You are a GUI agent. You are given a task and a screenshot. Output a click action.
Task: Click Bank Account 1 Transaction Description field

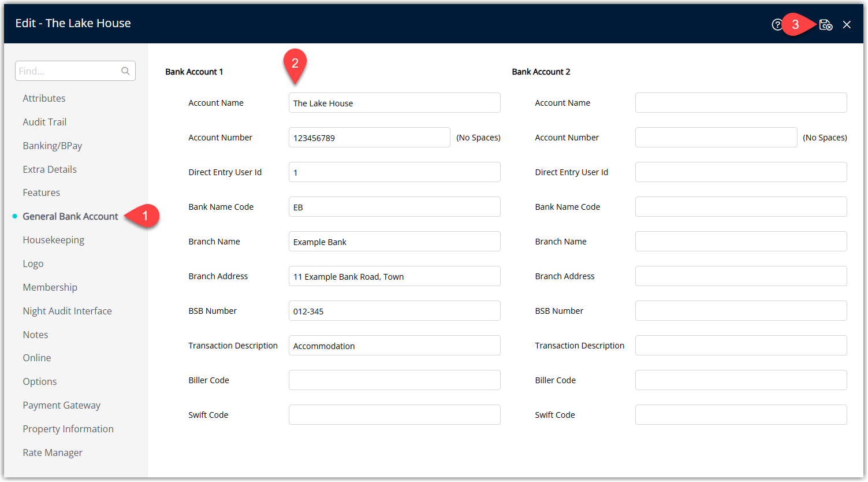(x=394, y=346)
